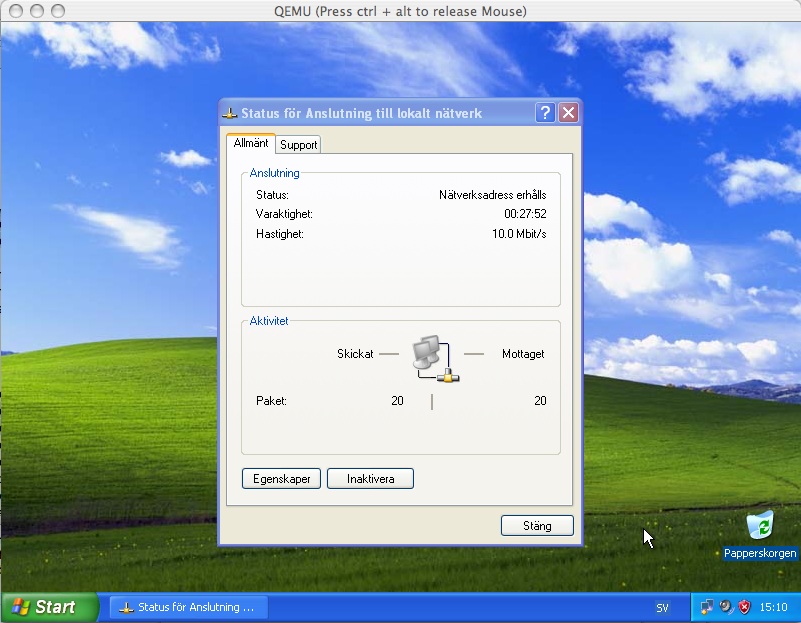Viewport: 801px width, 623px height.
Task: Click the network computers activity icon
Action: pyautogui.click(x=435, y=358)
